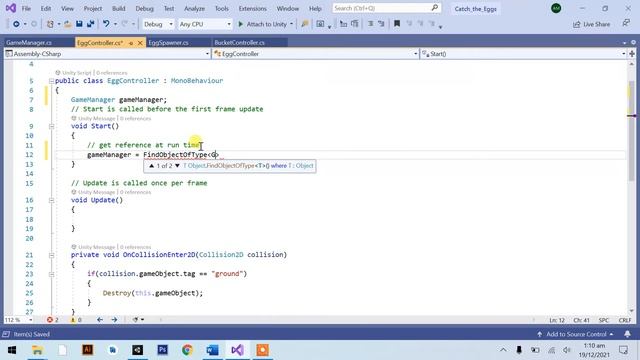
Task: Click the Find in Files icon
Action: [304, 24]
